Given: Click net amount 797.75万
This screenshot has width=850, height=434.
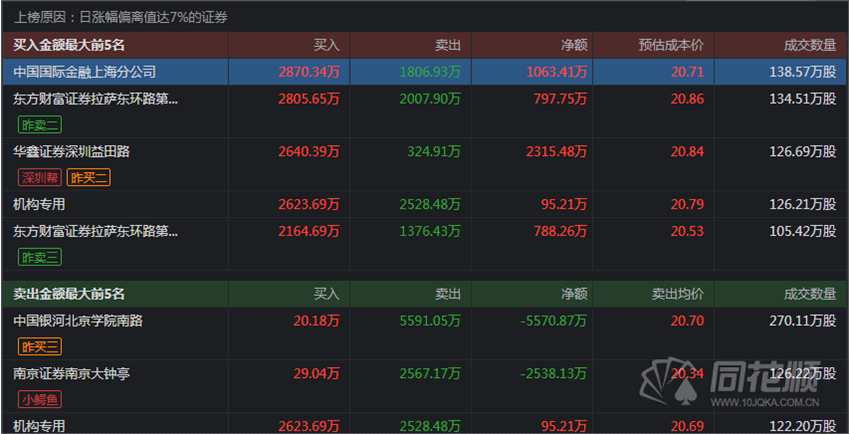Looking at the screenshot, I should tap(560, 99).
